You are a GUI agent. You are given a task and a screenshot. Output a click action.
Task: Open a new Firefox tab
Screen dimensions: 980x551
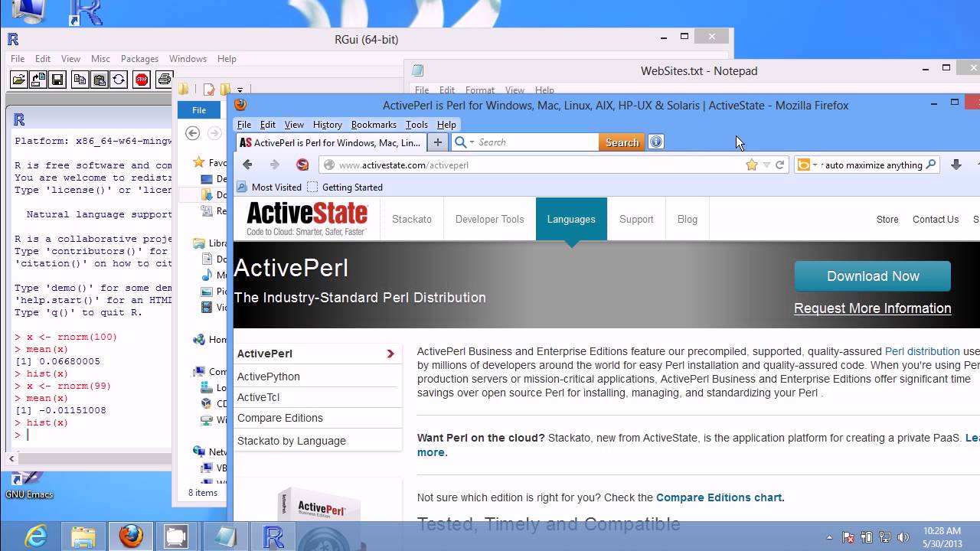438,142
